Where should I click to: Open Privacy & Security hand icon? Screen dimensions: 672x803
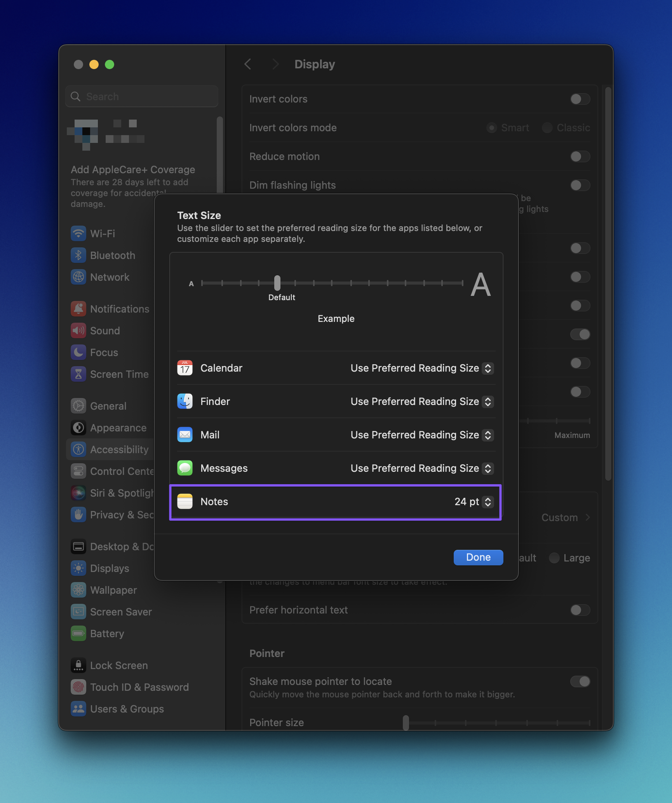coord(78,514)
